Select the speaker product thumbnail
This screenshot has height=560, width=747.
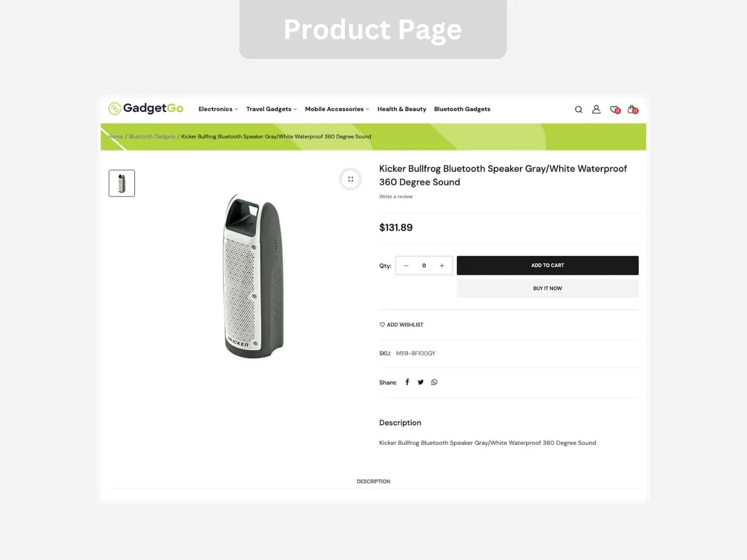(x=121, y=183)
